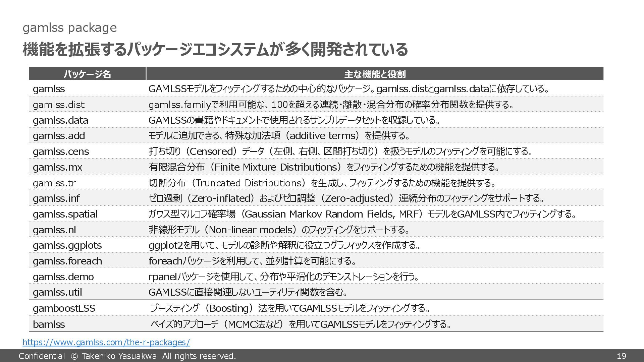Select the gamlss.dist table row name
Viewport: 644px width, 362px height.
pos(59,105)
